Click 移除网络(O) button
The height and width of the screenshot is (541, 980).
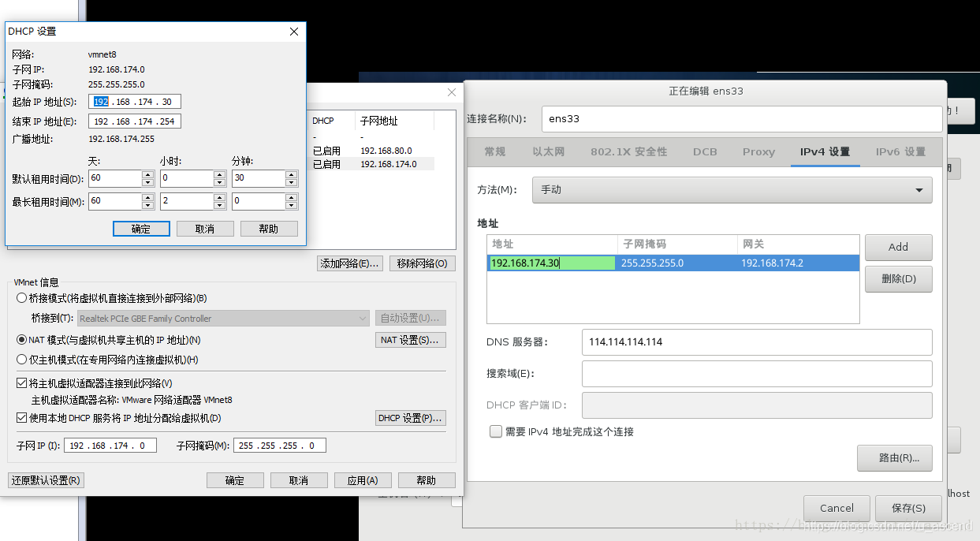[x=423, y=263]
